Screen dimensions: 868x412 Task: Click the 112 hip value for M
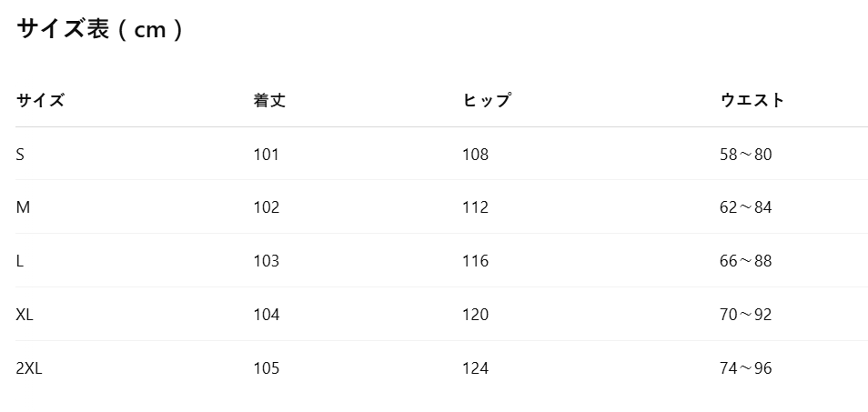tap(476, 207)
